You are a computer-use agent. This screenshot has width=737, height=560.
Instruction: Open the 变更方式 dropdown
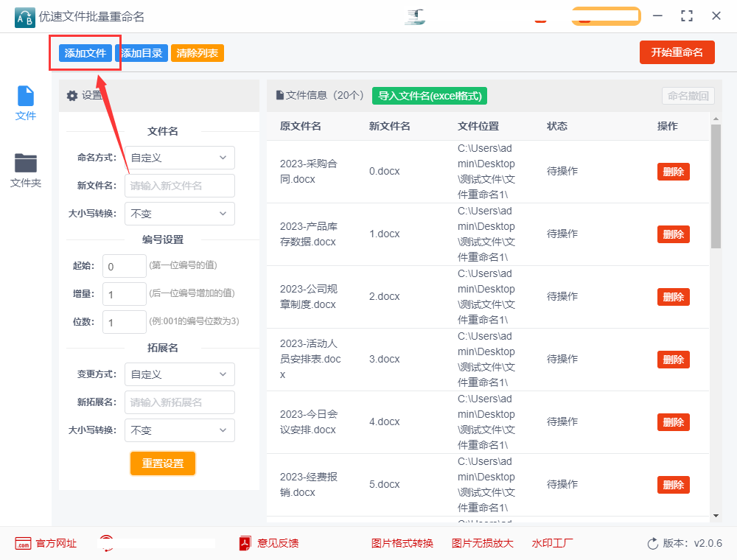pyautogui.click(x=180, y=374)
